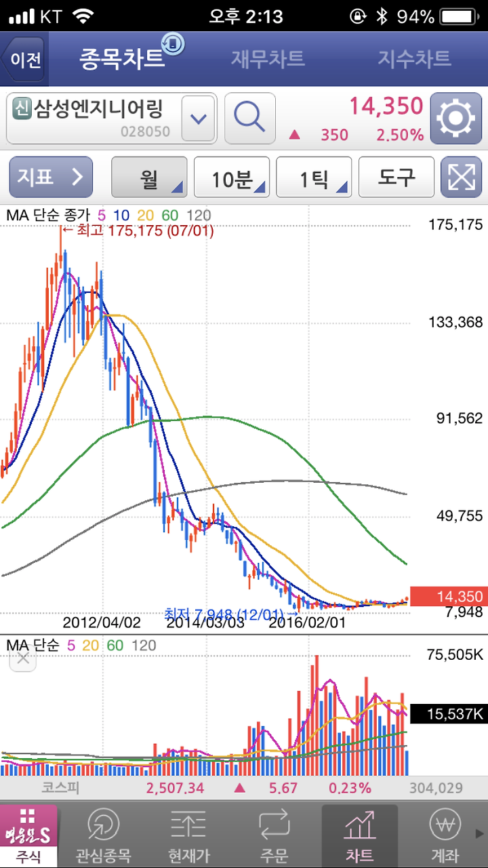Open 관심종목 watchlist icon
The height and width of the screenshot is (868, 488).
(x=103, y=836)
